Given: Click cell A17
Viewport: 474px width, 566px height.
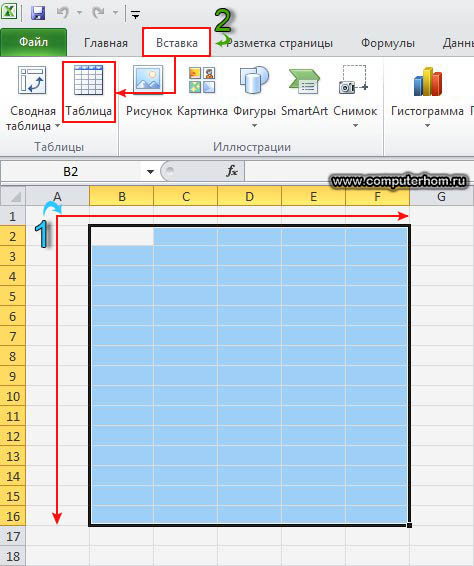Looking at the screenshot, I should coord(58,536).
